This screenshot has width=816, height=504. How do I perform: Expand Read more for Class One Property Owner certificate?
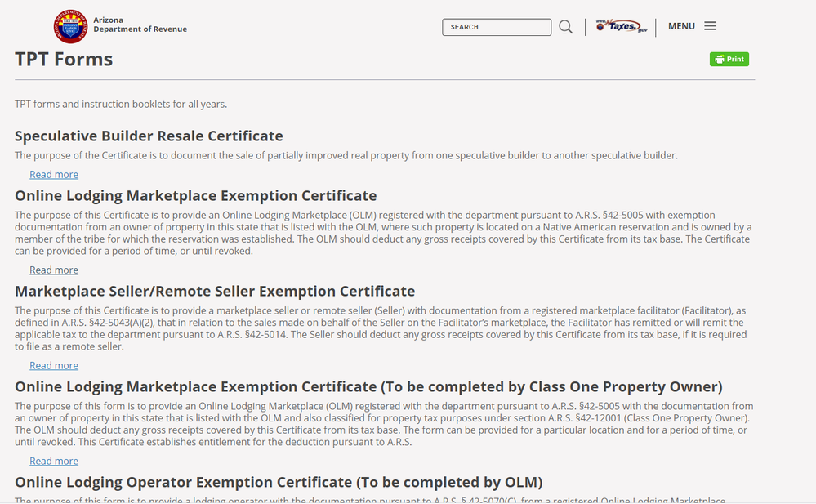coord(54,461)
